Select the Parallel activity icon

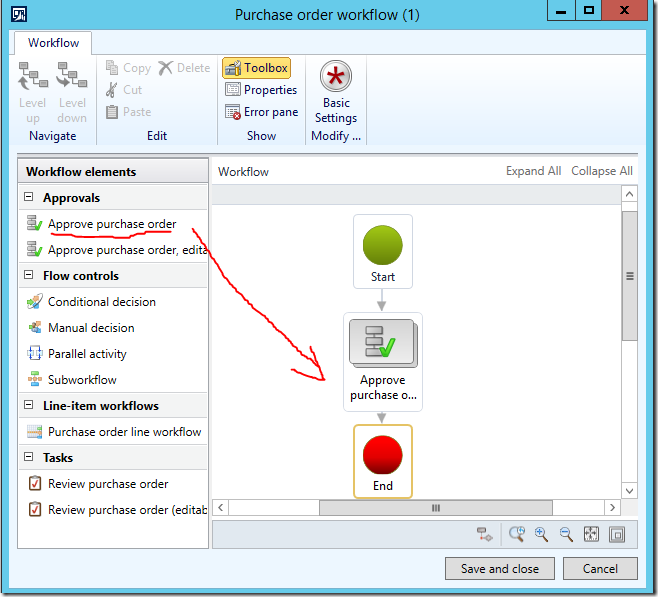tap(34, 353)
